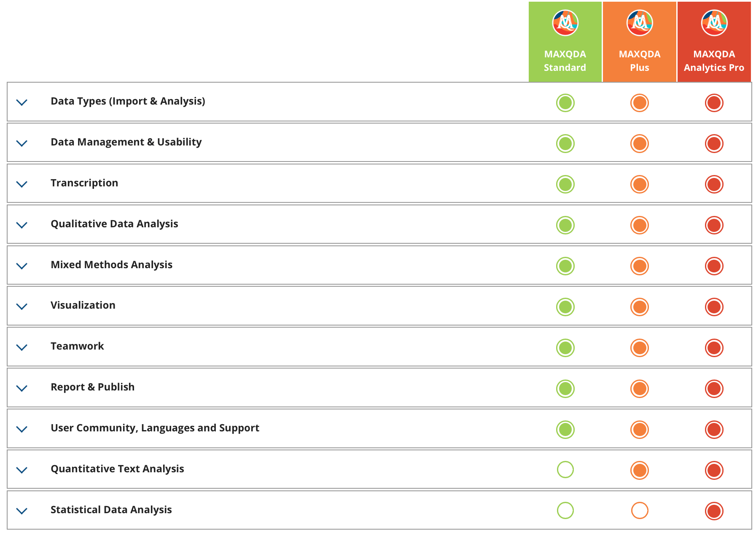The height and width of the screenshot is (533, 756).
Task: Click the Plus dot for Report & Publish
Action: pyautogui.click(x=640, y=389)
